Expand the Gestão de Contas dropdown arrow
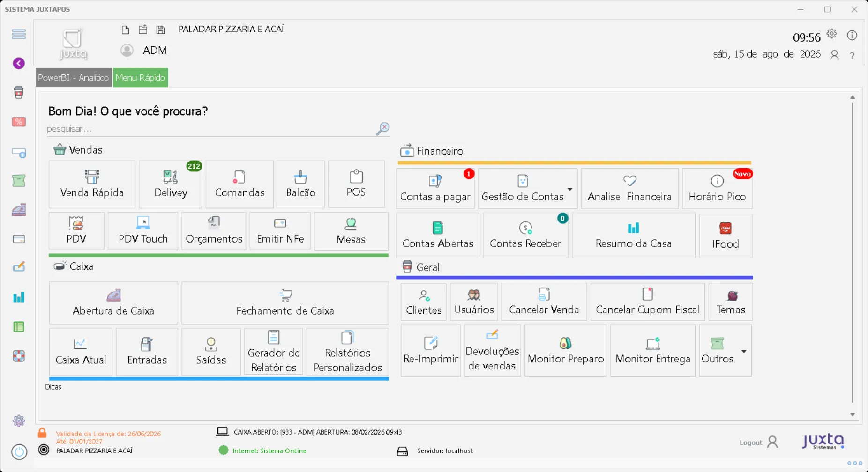 point(570,189)
